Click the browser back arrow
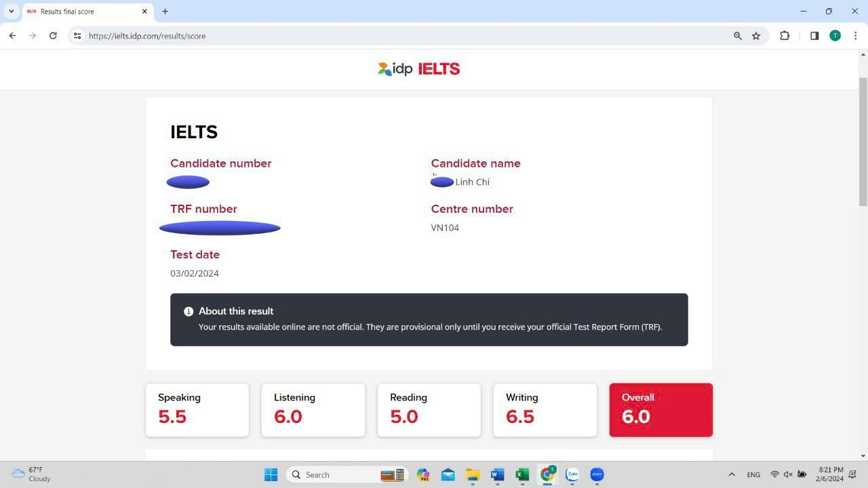The height and width of the screenshot is (488, 868). (x=12, y=36)
